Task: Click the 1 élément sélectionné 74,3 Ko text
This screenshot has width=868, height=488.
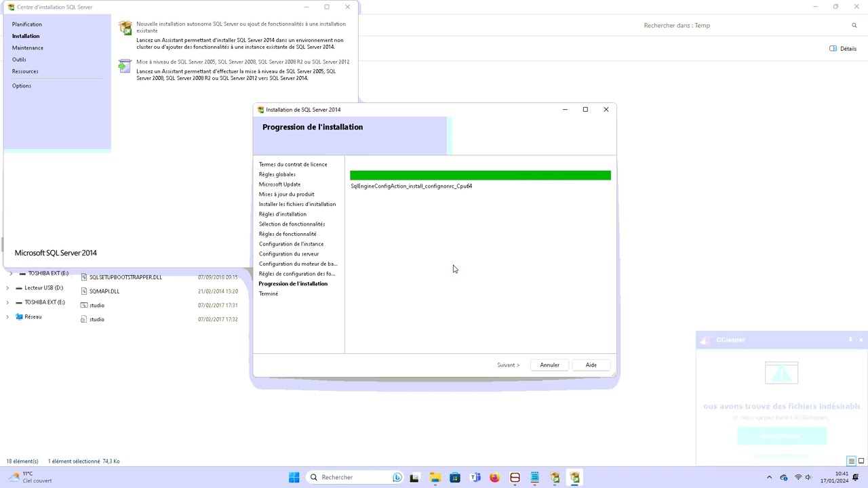Action: click(x=84, y=462)
